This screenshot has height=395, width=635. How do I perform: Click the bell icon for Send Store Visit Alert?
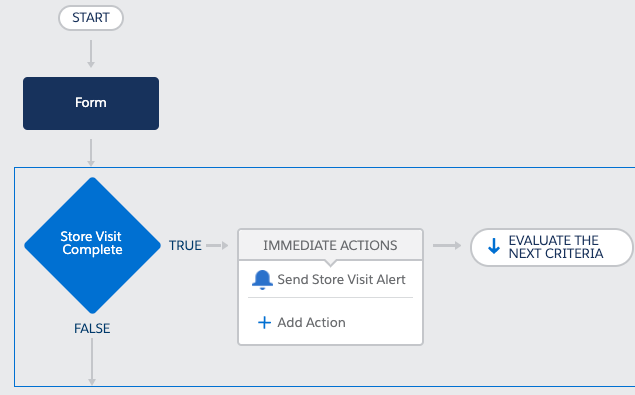coord(262,280)
